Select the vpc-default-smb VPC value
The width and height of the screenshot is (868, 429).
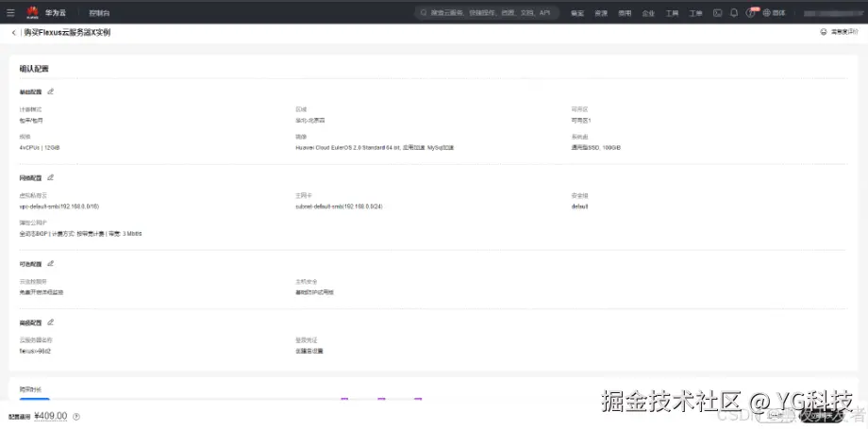click(59, 206)
